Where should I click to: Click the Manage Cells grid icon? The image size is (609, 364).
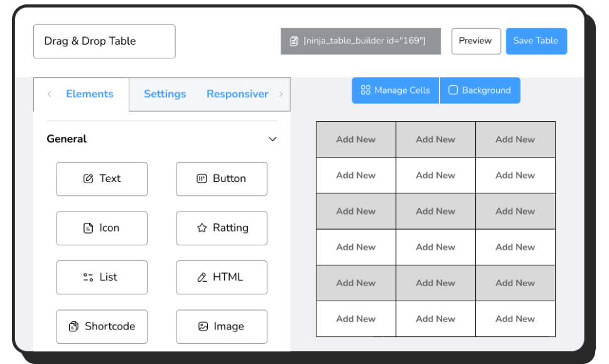point(365,90)
